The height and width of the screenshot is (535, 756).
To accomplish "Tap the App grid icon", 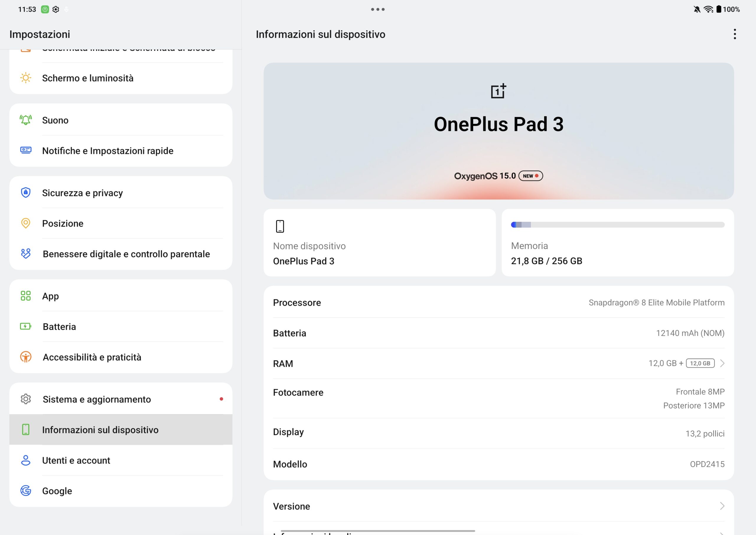I will tap(26, 296).
